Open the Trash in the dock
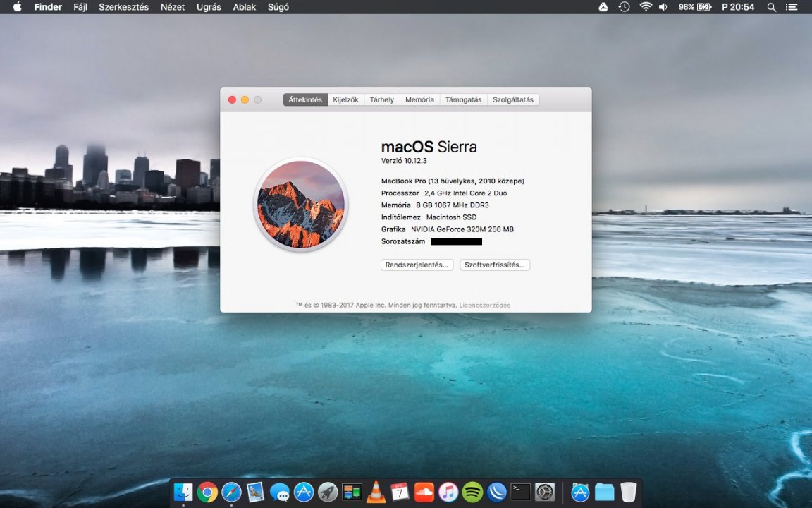The height and width of the screenshot is (508, 812). tap(628, 492)
